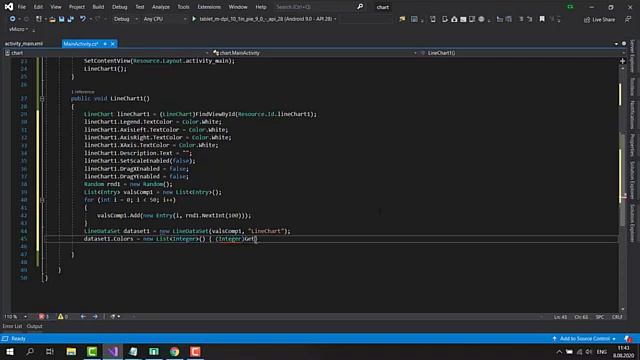The image size is (640, 360).
Task: Open Task View on the taskbar
Action: (x=50, y=351)
